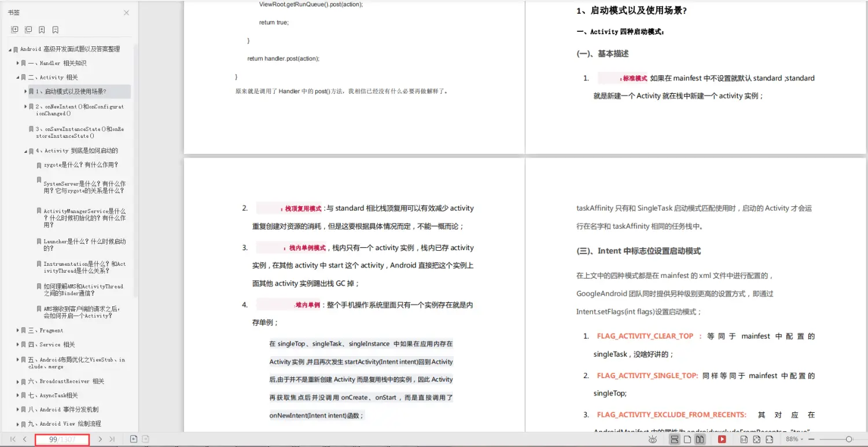868x447 pixels.
Task: Select bookmark text 六、BroadcastReceiver 相关
Action: click(66, 382)
